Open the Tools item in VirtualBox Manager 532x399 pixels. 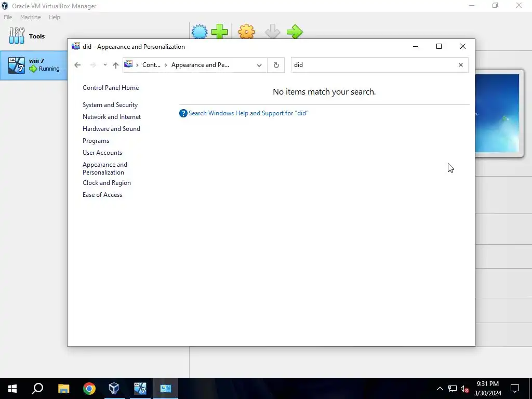click(27, 36)
